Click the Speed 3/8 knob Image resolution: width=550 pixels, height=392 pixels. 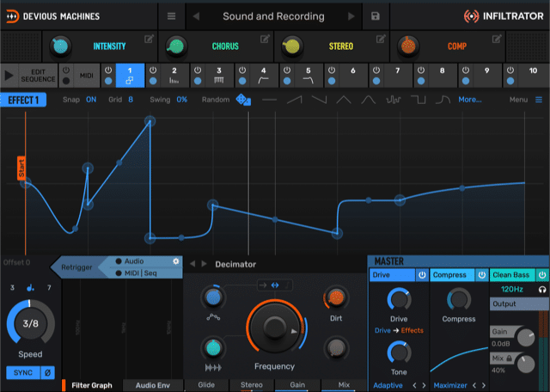tap(31, 323)
